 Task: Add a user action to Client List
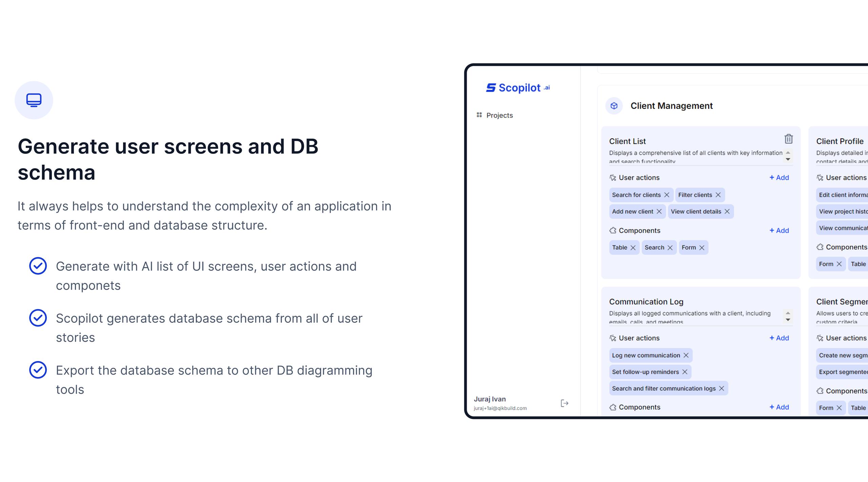779,177
